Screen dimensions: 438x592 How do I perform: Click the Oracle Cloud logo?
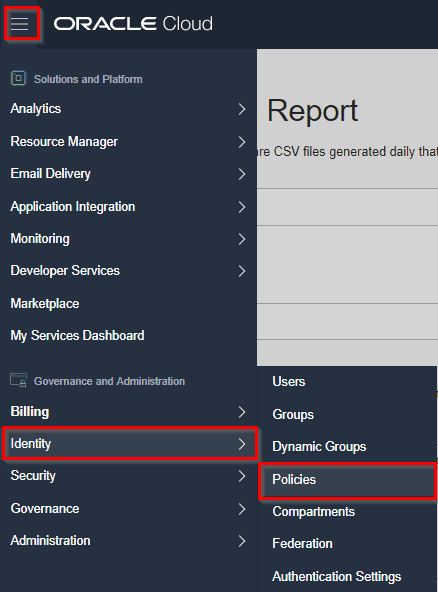[133, 23]
